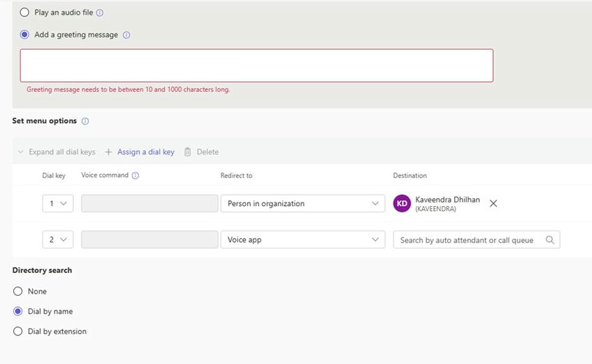Open the Person in organization redirect dropdown

(302, 203)
